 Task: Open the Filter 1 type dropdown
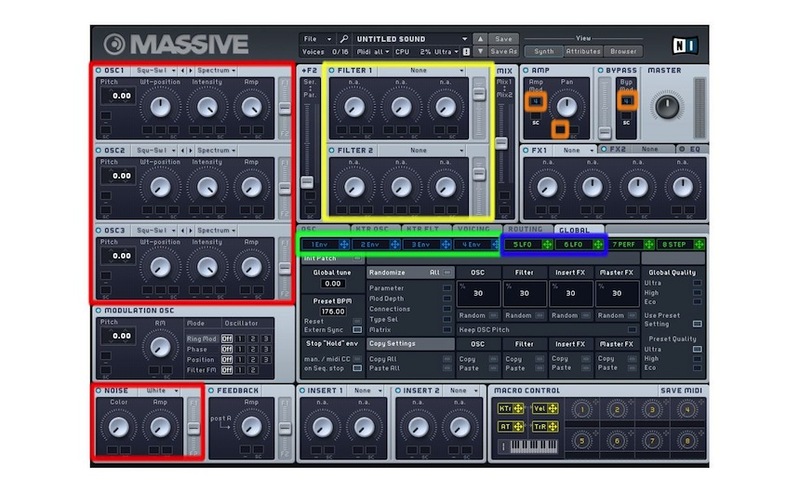point(417,71)
